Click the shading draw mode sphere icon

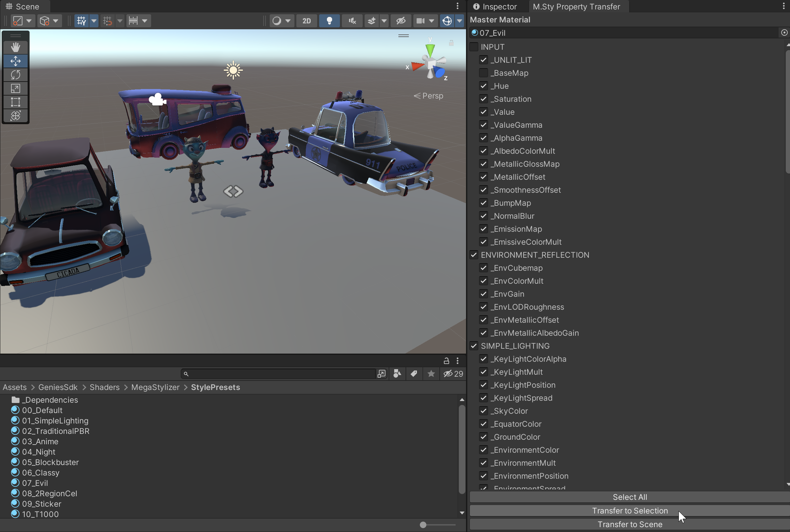277,21
